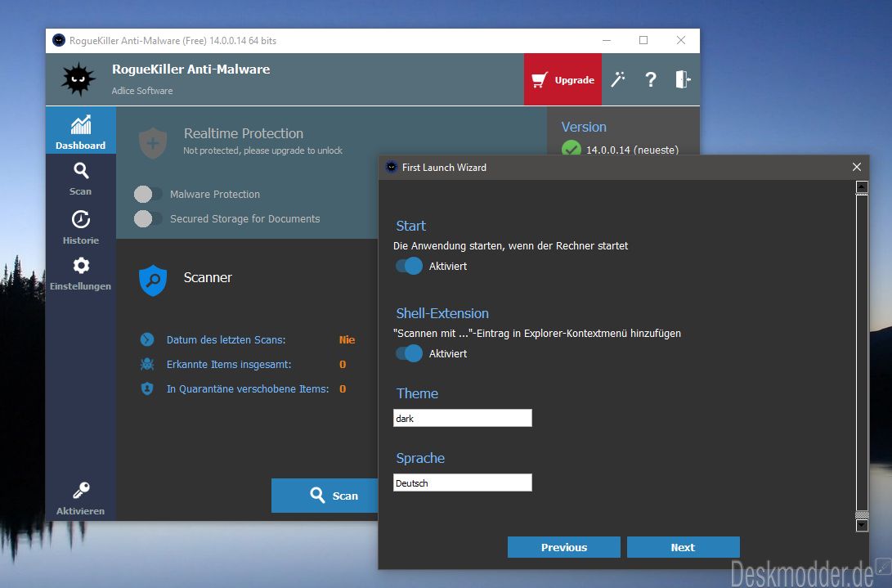Disable the Shell-Extension toggle
The height and width of the screenshot is (588, 892).
click(x=409, y=353)
